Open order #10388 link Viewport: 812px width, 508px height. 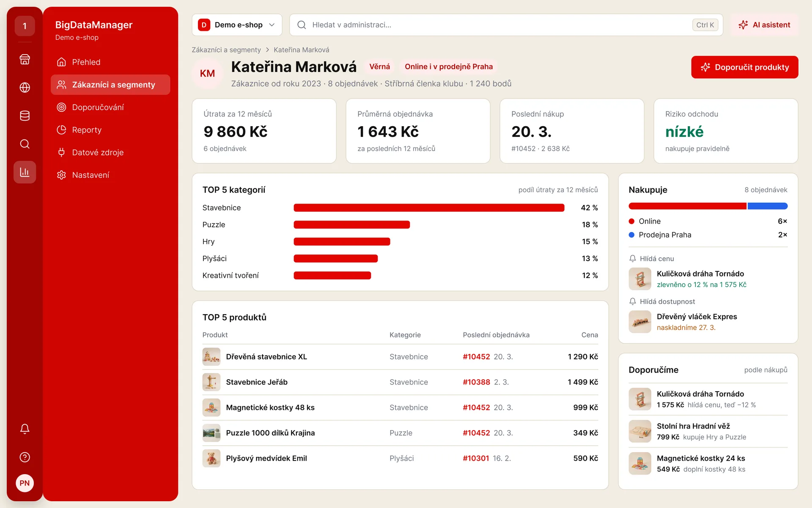pos(476,382)
